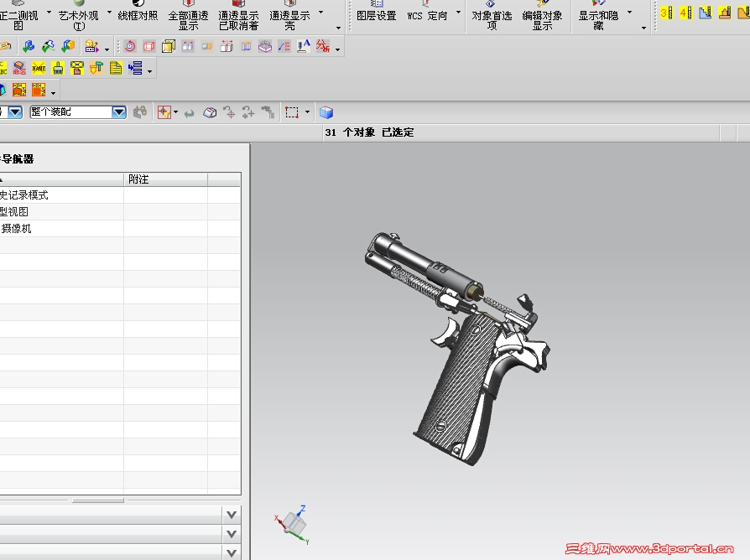
Task: Click the 全部通透显示 button
Action: (x=189, y=16)
